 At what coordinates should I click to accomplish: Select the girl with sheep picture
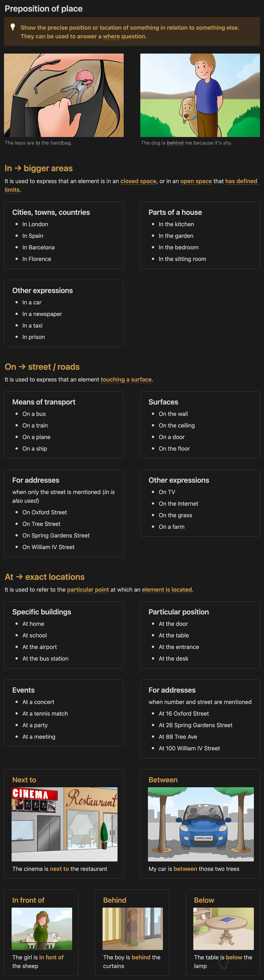[42, 928]
